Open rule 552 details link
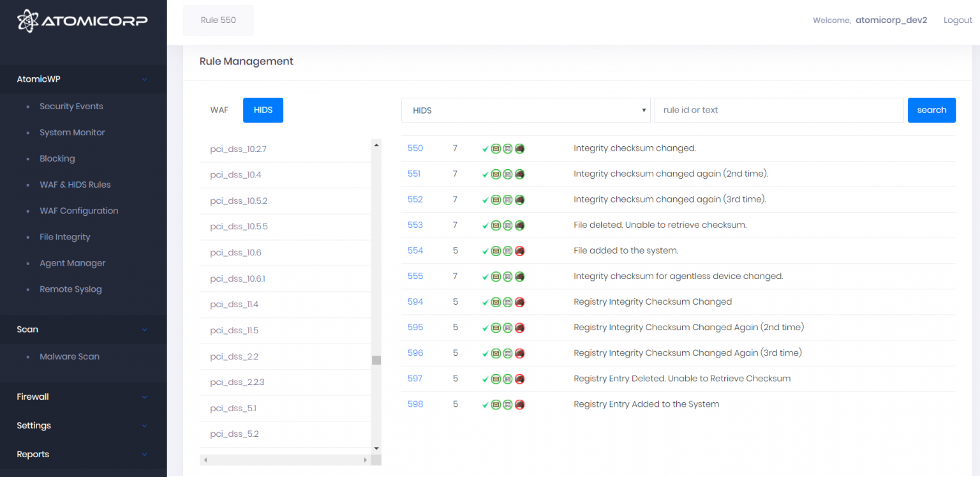Viewport: 980px width, 477px height. click(415, 199)
